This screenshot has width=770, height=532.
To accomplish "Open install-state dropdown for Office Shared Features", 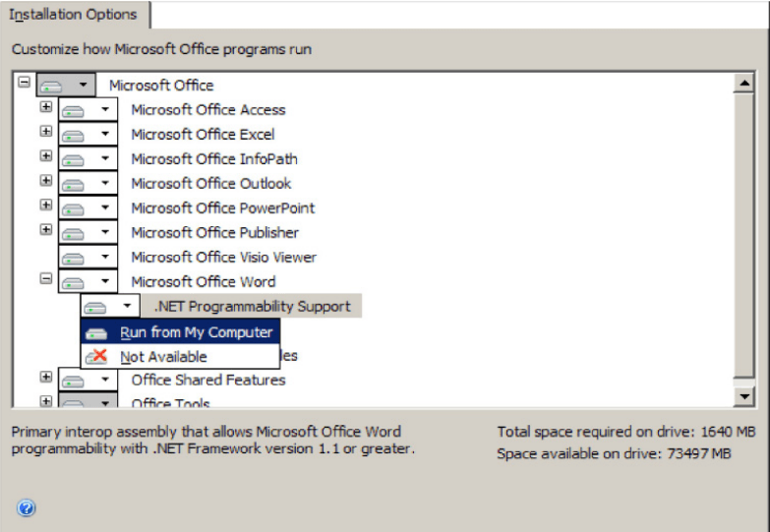I will pyautogui.click(x=88, y=380).
